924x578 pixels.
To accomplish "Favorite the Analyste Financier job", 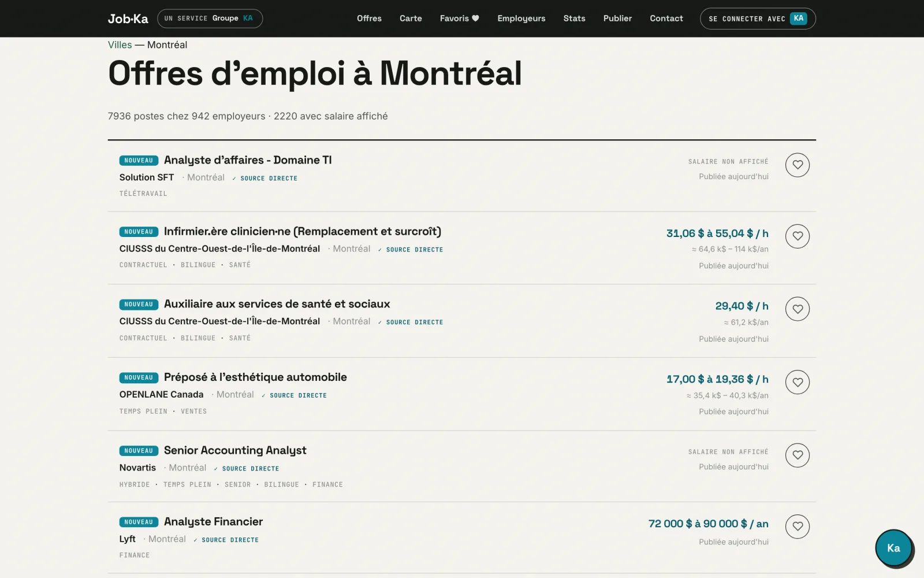I will [x=797, y=527].
